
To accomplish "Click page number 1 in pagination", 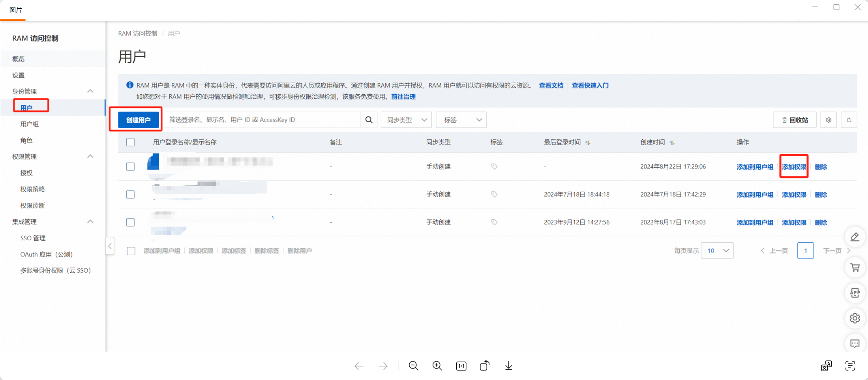I will tap(805, 251).
